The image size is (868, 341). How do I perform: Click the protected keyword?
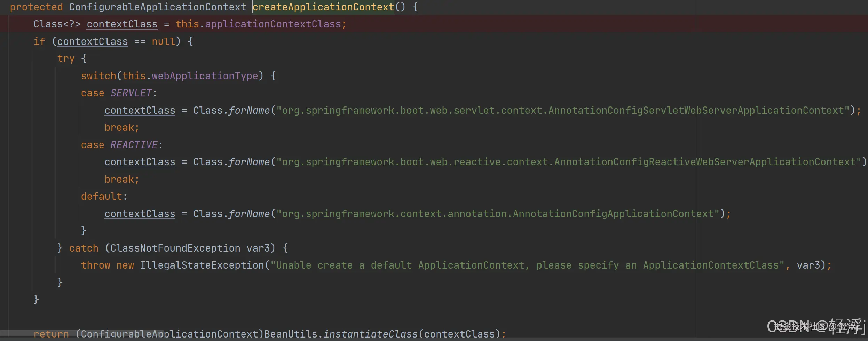(x=37, y=7)
